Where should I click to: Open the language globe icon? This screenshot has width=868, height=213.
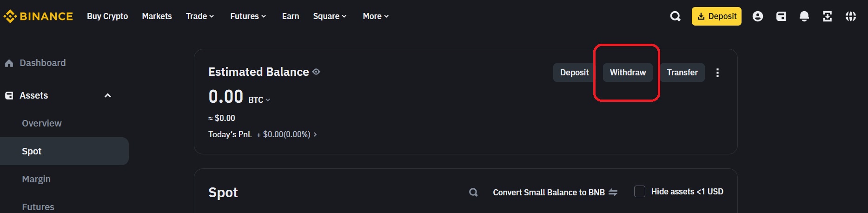point(850,16)
